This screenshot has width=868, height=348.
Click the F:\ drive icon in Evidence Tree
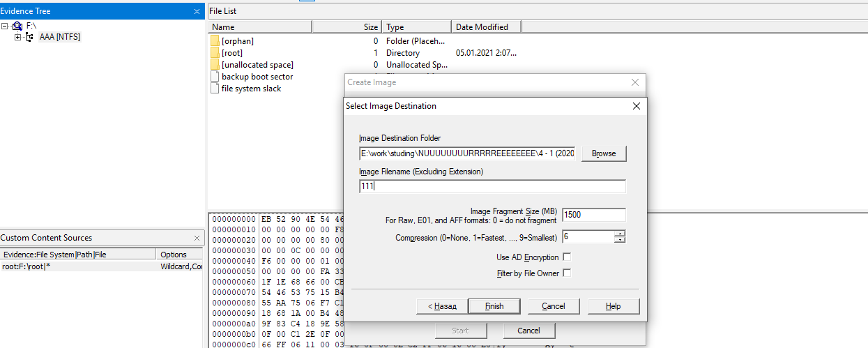[x=17, y=26]
